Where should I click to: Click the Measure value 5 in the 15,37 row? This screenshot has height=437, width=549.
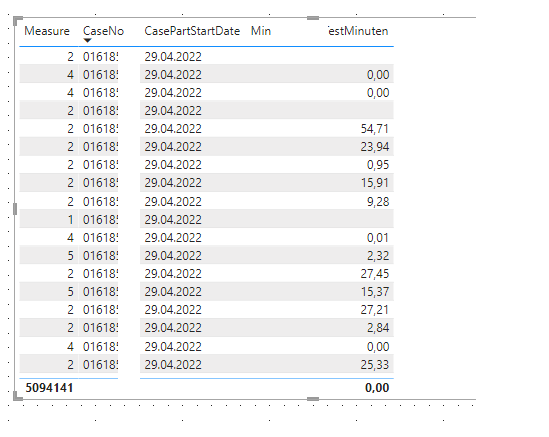70,292
